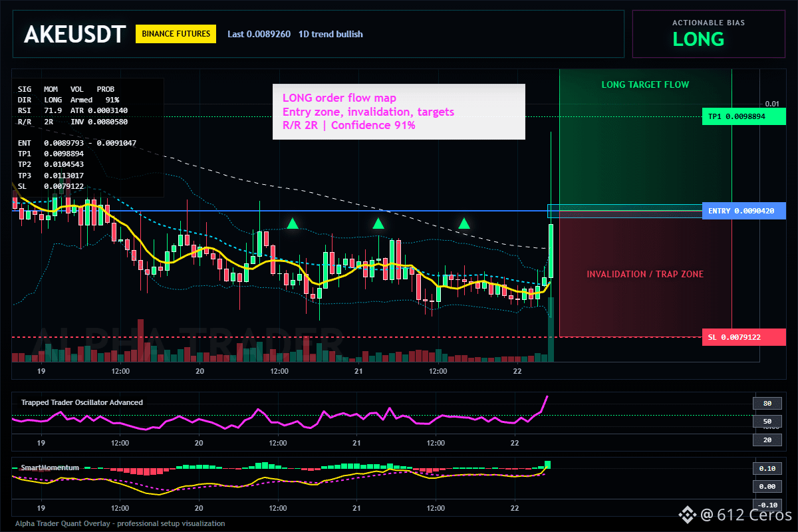Click the DIR LONG stat in the panel
Image resolution: width=798 pixels, height=532 pixels.
40,99
